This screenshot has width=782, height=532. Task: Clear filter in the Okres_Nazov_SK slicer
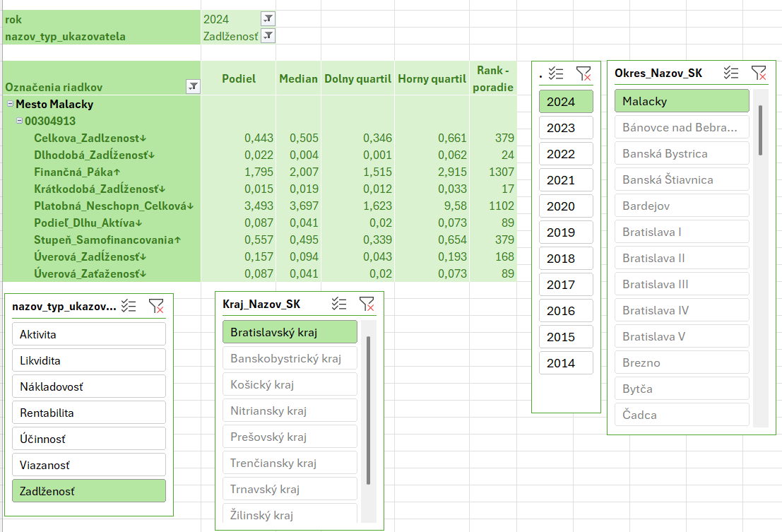click(x=758, y=73)
